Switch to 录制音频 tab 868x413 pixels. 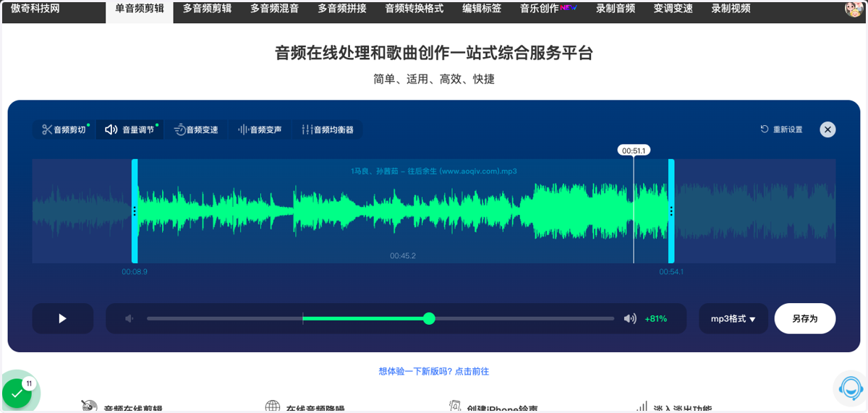click(x=616, y=9)
